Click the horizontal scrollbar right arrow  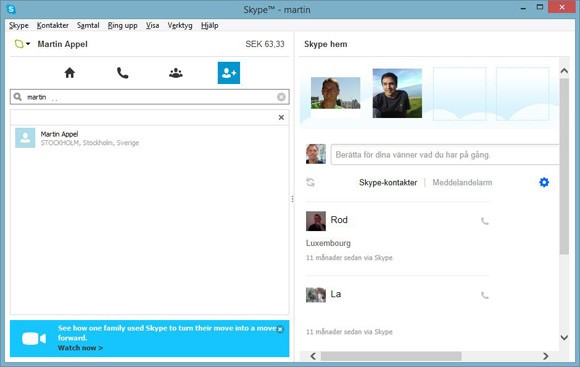pyautogui.click(x=546, y=356)
